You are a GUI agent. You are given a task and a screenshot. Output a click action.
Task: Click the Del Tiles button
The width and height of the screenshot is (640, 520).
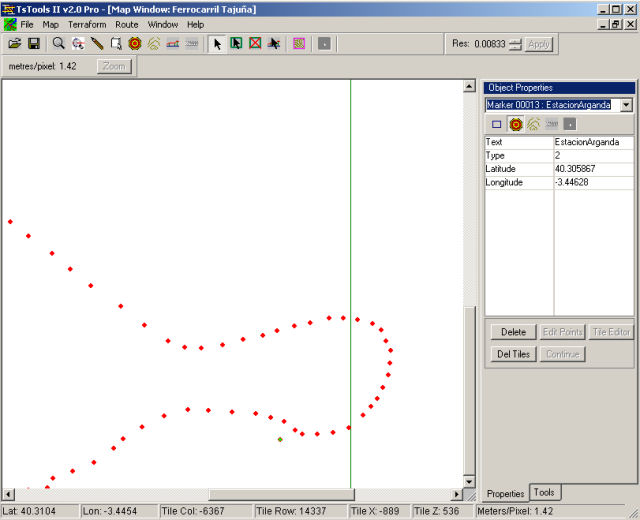[513, 354]
